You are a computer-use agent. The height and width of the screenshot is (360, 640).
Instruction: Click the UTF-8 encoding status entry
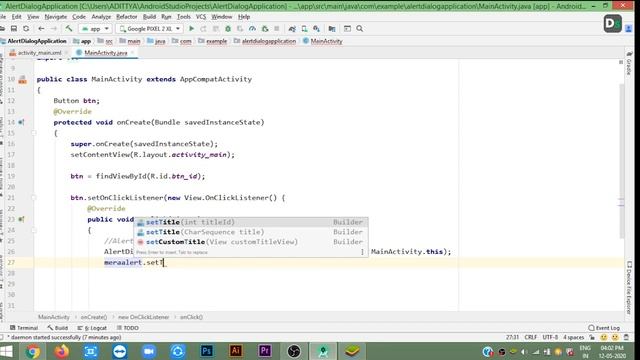pos(550,338)
